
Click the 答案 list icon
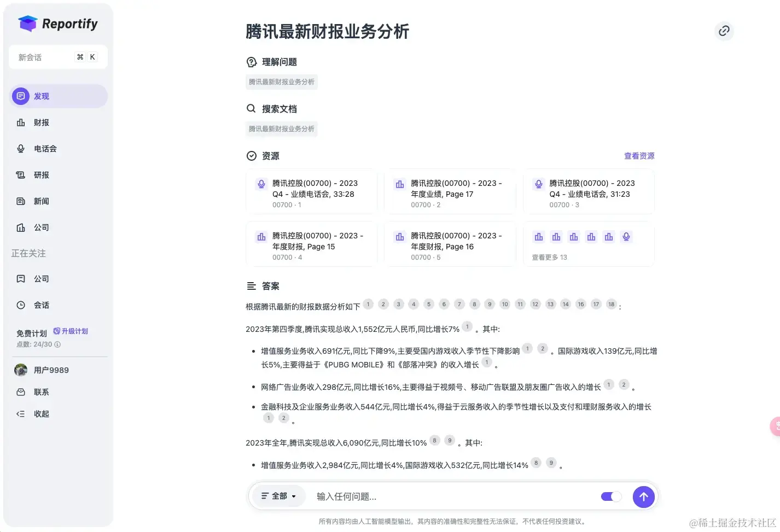(252, 286)
